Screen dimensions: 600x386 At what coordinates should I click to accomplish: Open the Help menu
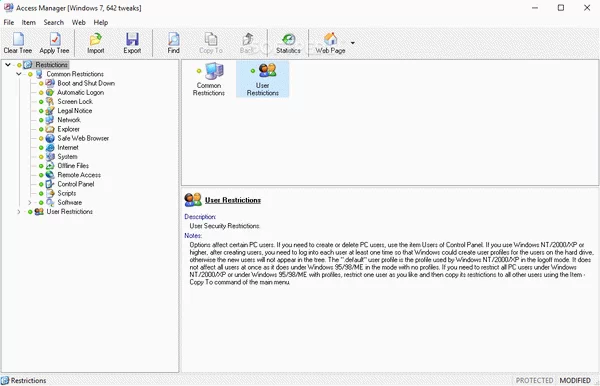[101, 22]
